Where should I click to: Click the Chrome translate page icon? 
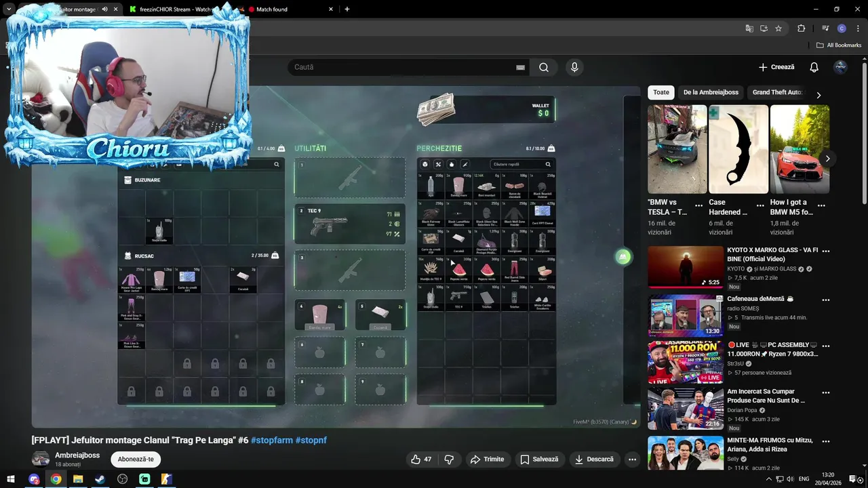pos(749,28)
